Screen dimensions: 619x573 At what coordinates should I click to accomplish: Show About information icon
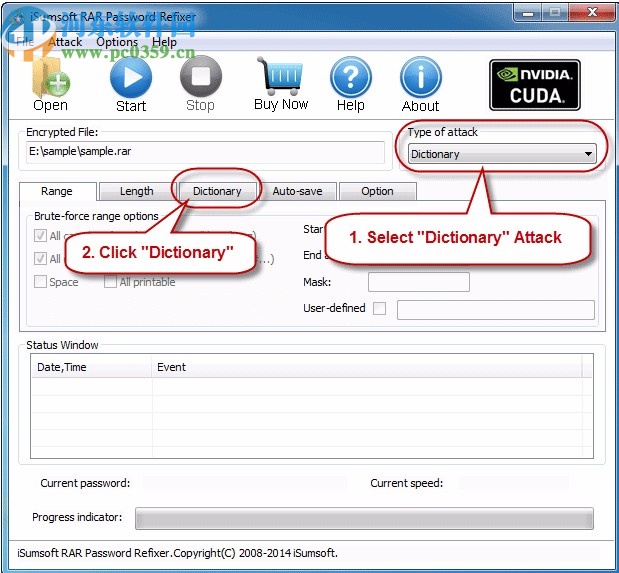[420, 84]
